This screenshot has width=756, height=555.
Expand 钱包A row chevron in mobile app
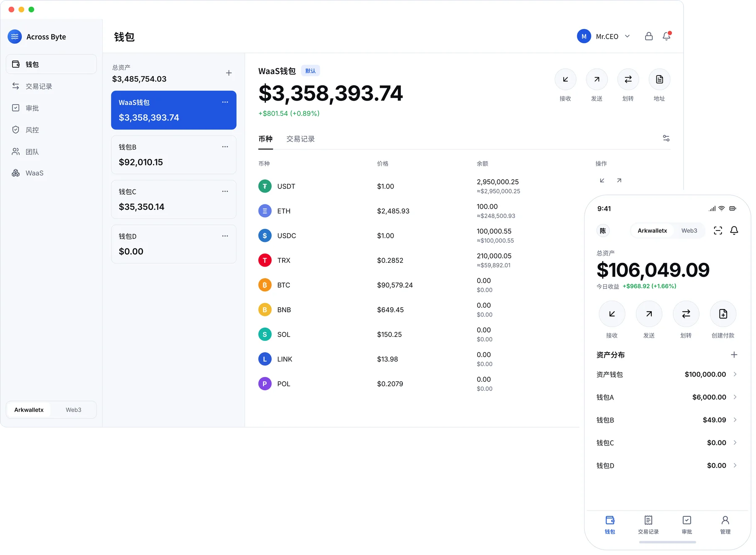735,397
